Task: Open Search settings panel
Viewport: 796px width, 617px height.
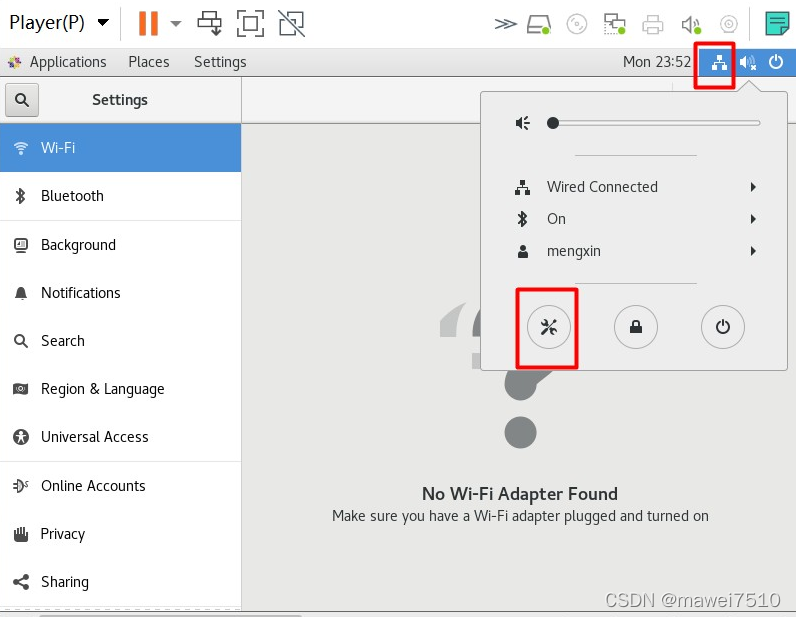Action: (x=120, y=341)
